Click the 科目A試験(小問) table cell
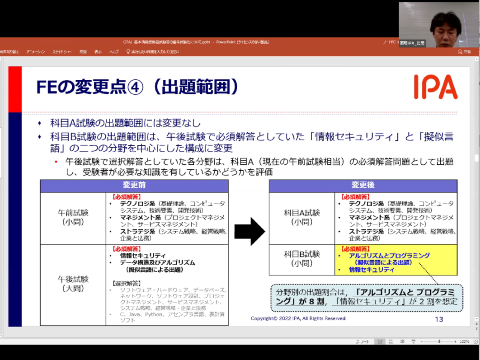Image resolution: width=480 pixels, height=360 pixels. click(302, 218)
